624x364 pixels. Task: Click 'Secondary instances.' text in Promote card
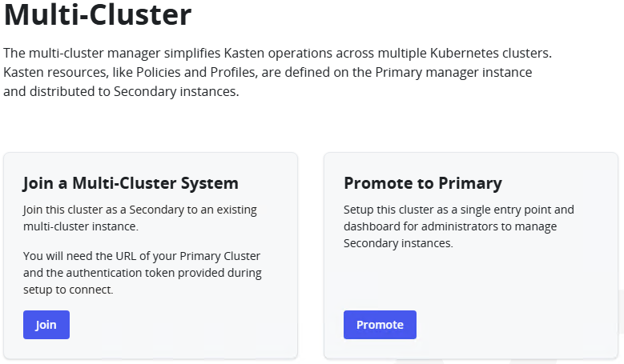tap(398, 243)
